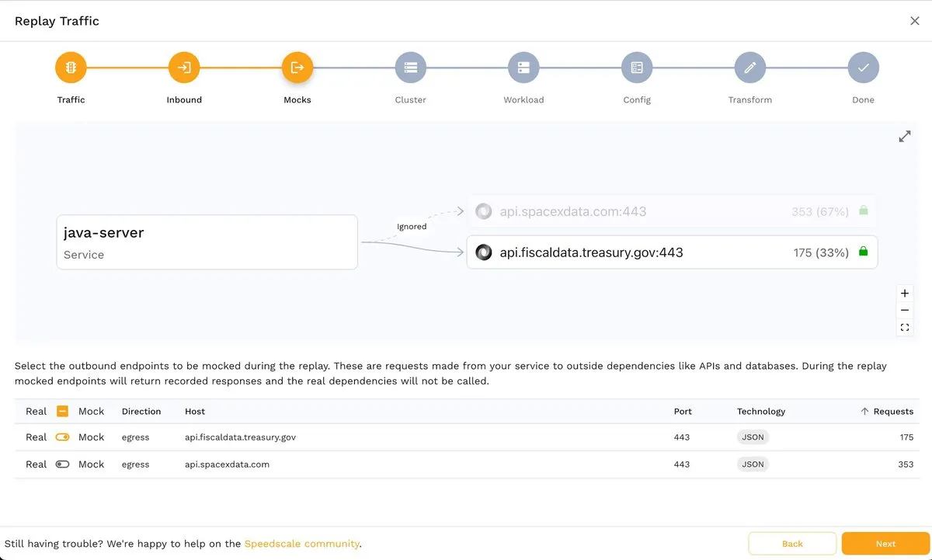932x560 pixels.
Task: Fit the graph to view
Action: tap(905, 328)
